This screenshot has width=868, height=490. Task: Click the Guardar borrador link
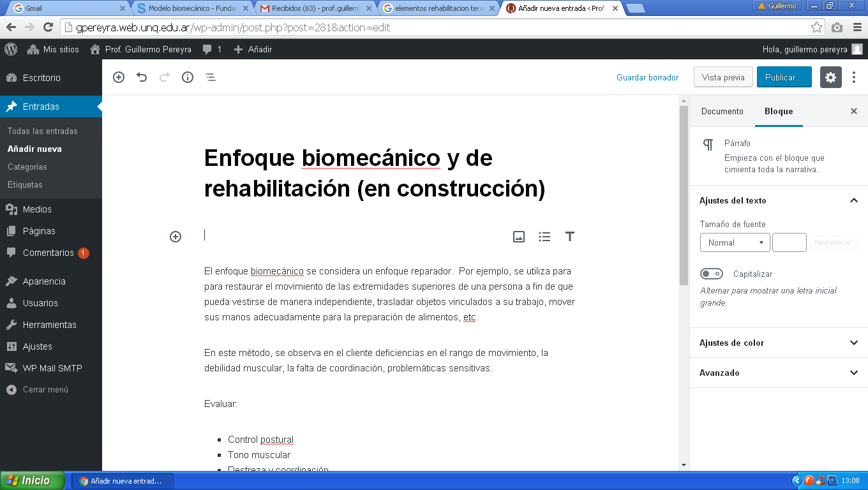tap(647, 77)
